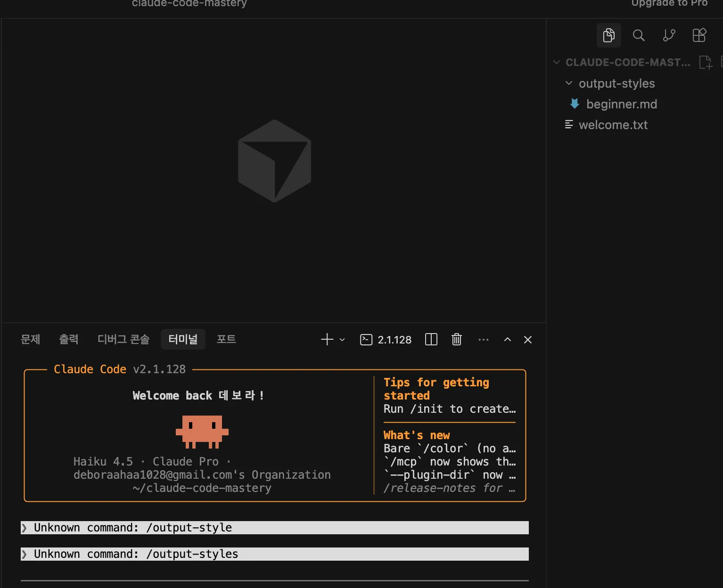The height and width of the screenshot is (588, 723).
Task: Open the new terminal profile dropdown arrow
Action: pos(342,340)
